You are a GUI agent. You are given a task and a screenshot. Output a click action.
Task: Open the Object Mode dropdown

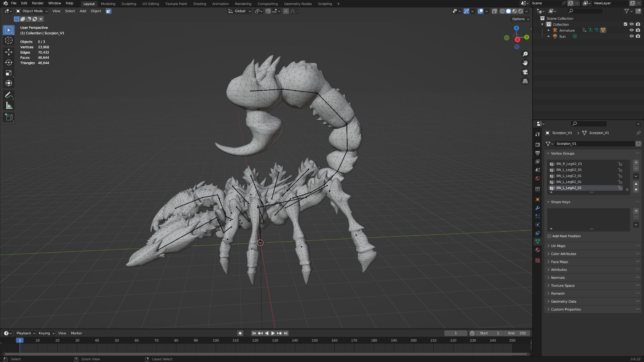coord(32,11)
